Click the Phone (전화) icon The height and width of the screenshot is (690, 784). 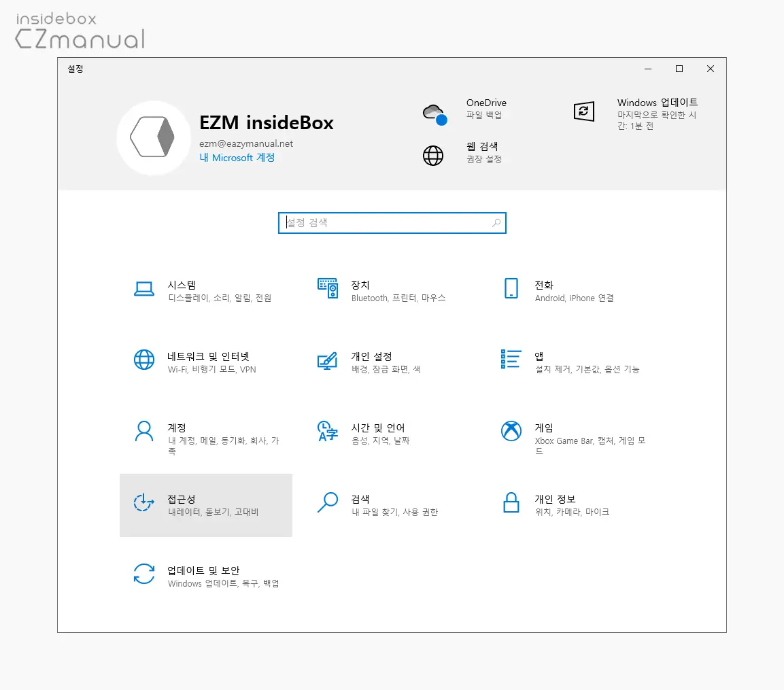[x=511, y=288]
